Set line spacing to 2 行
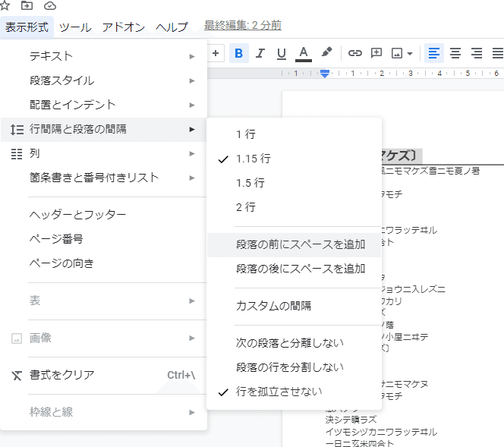 (x=294, y=207)
